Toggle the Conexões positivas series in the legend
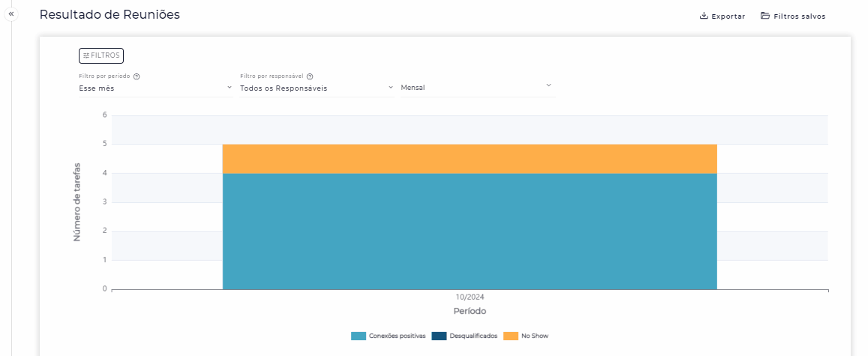The width and height of the screenshot is (868, 356). coord(397,336)
